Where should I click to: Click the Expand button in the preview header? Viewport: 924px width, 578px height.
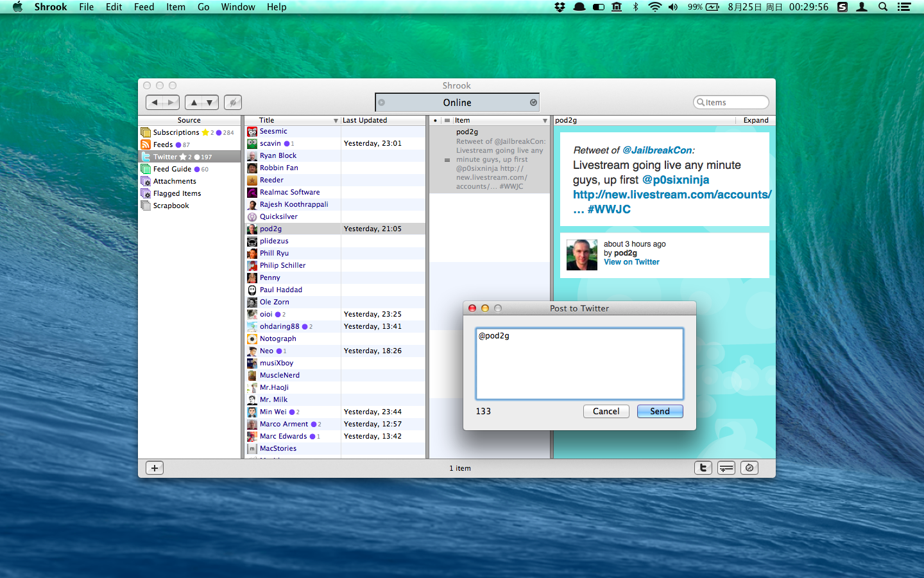coord(755,120)
